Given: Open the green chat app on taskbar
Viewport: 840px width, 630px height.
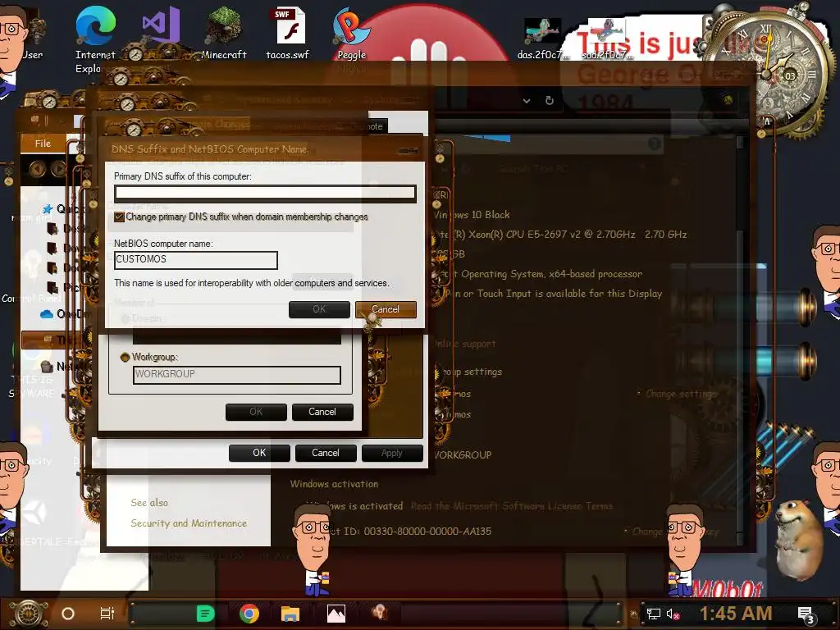Looking at the screenshot, I should point(205,614).
